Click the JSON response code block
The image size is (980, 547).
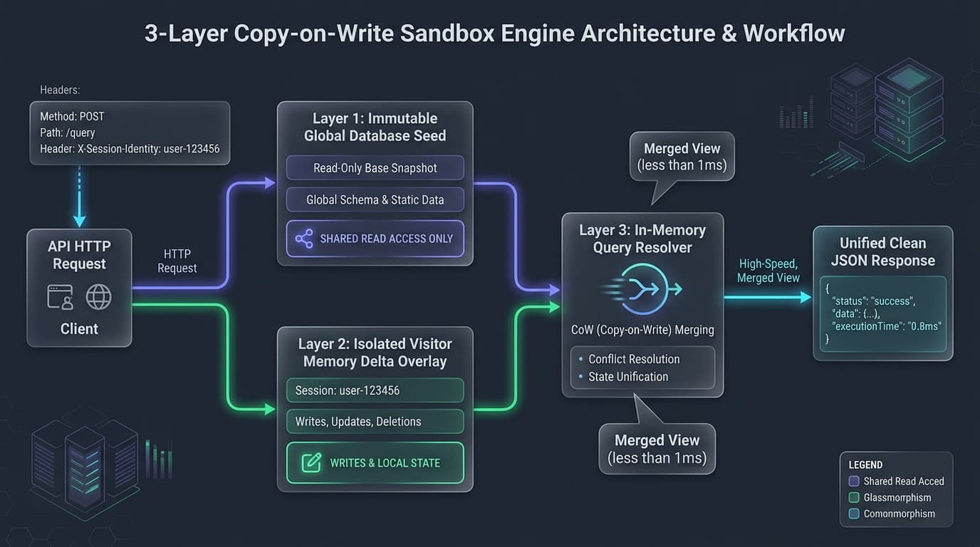coord(882,314)
